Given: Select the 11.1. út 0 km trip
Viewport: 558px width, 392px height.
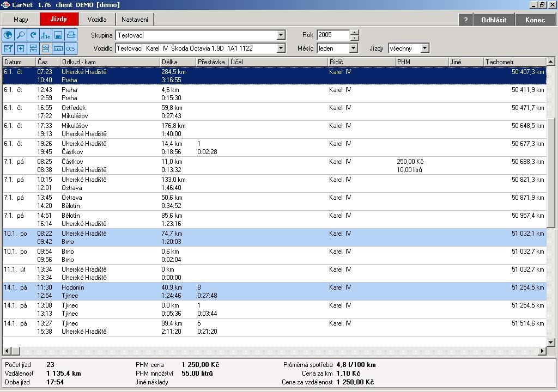Looking at the screenshot, I should [x=275, y=273].
